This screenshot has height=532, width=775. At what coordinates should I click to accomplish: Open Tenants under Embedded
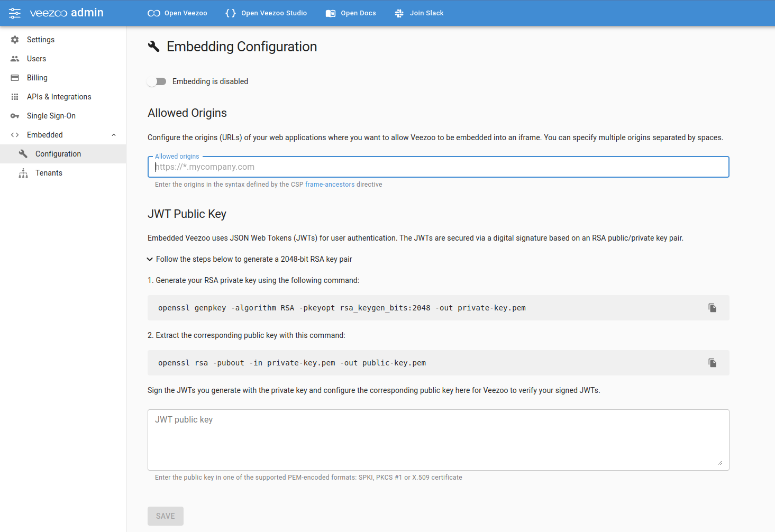pyautogui.click(x=63, y=173)
